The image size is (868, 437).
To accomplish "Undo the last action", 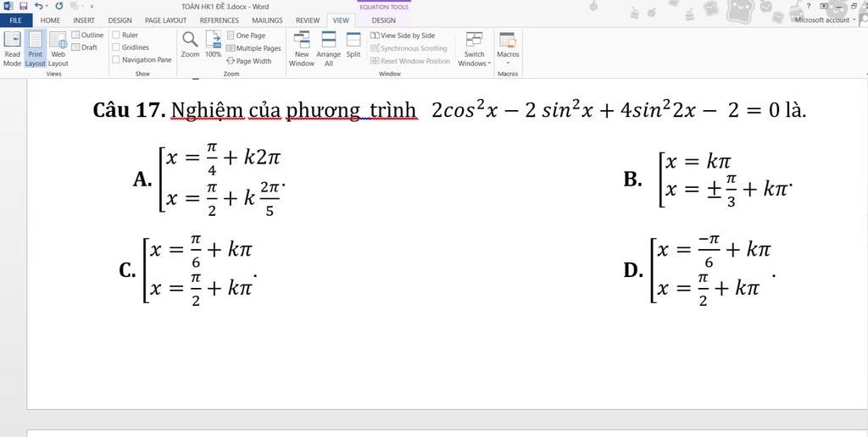I will [38, 6].
